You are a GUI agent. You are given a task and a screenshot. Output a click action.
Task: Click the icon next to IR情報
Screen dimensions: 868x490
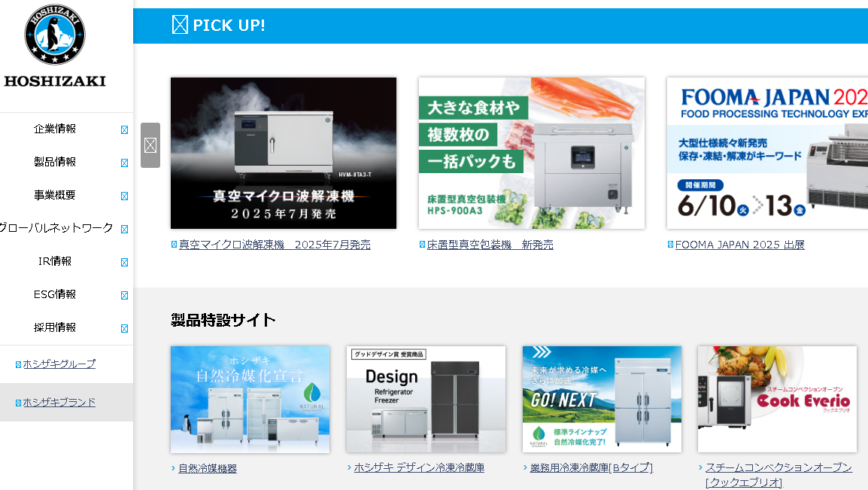[x=125, y=263]
